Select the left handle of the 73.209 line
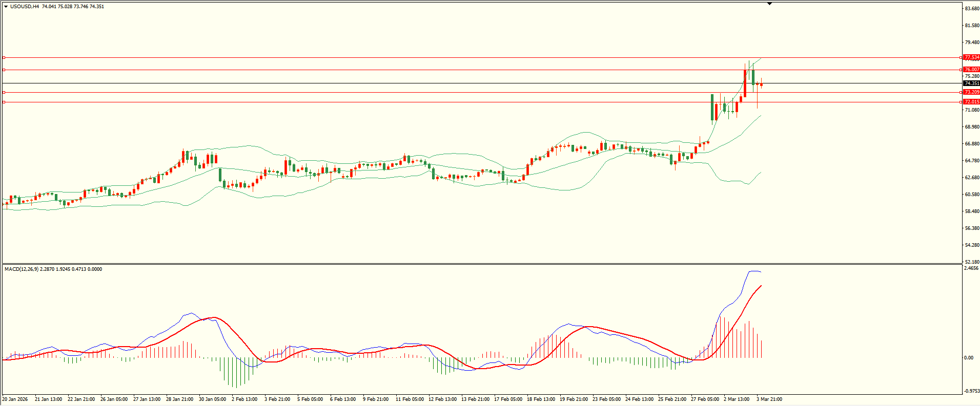980x406 pixels. click(x=4, y=92)
